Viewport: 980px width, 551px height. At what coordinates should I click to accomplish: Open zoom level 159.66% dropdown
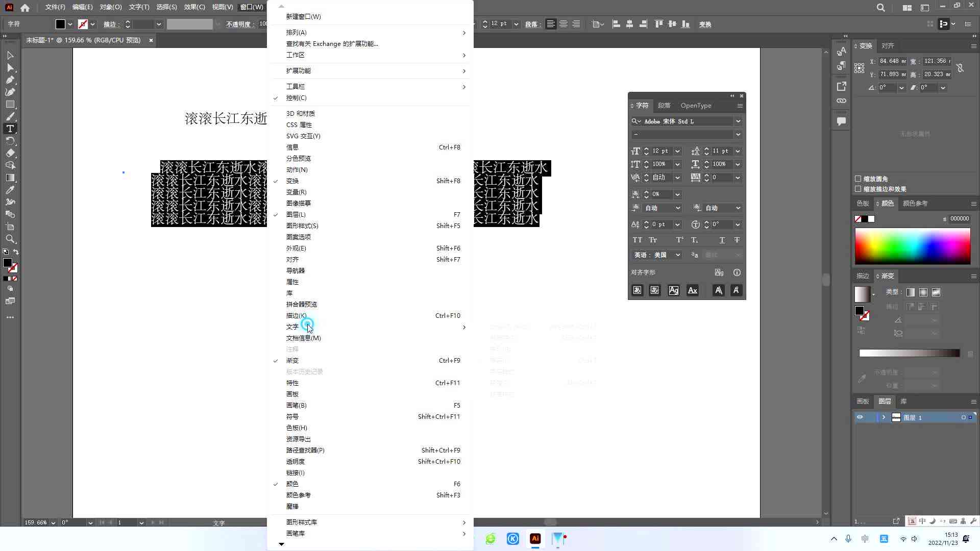[53, 523]
